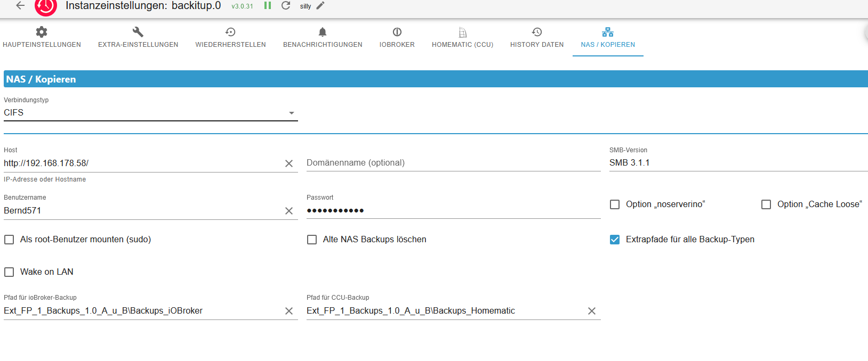The width and height of the screenshot is (868, 361).
Task: Select the ioBroker tab
Action: click(397, 38)
